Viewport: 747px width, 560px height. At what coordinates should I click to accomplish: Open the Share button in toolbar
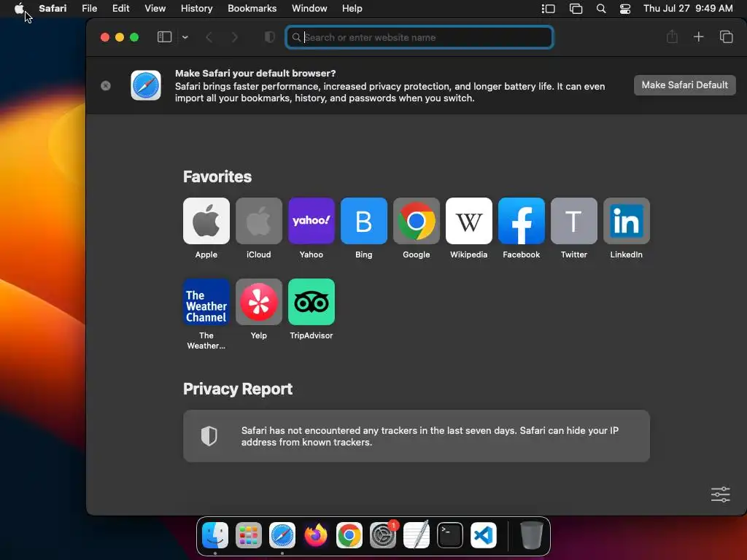pyautogui.click(x=672, y=36)
